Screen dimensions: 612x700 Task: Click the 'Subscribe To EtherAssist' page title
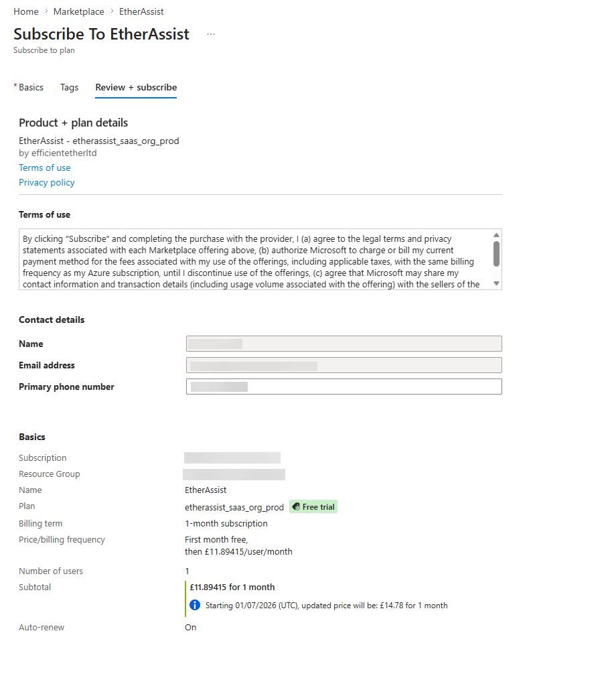point(101,34)
